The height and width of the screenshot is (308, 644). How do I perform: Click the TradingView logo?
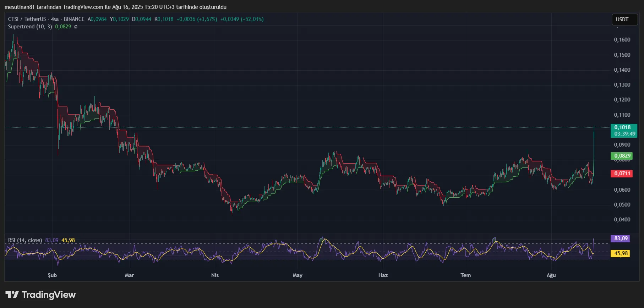pos(40,295)
